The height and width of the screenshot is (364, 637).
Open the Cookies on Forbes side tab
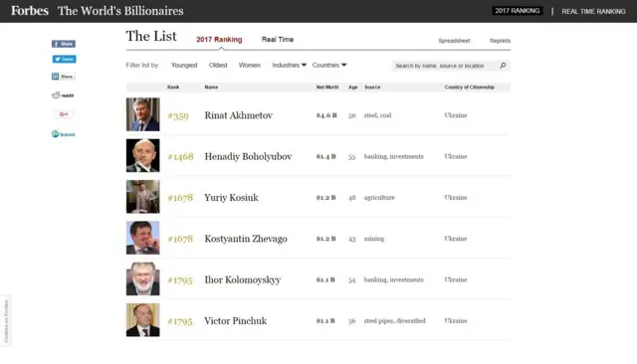click(6, 321)
